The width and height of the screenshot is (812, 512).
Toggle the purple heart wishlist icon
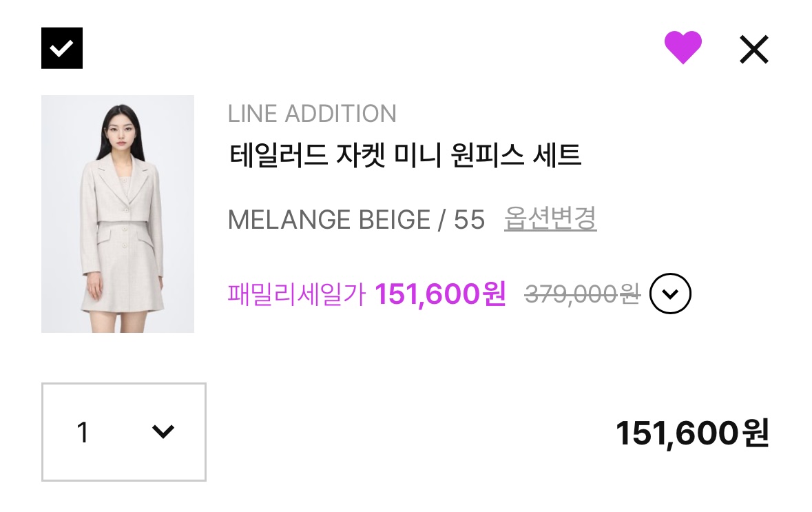(683, 48)
